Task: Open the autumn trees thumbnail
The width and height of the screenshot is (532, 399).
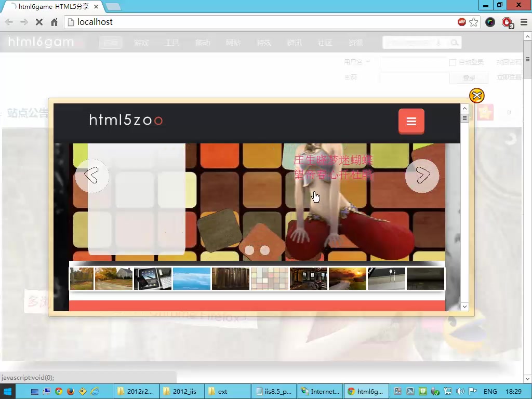Action: point(82,278)
